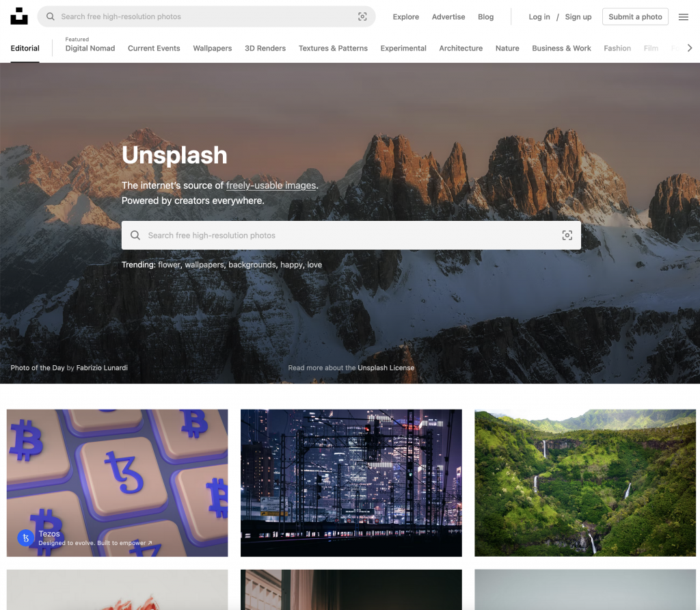Click the Tezos round logo icon
Screen dimensions: 700x610
coord(26,538)
